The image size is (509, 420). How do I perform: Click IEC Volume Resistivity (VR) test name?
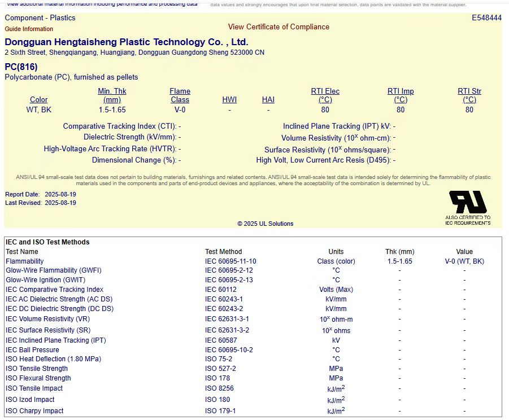click(47, 319)
